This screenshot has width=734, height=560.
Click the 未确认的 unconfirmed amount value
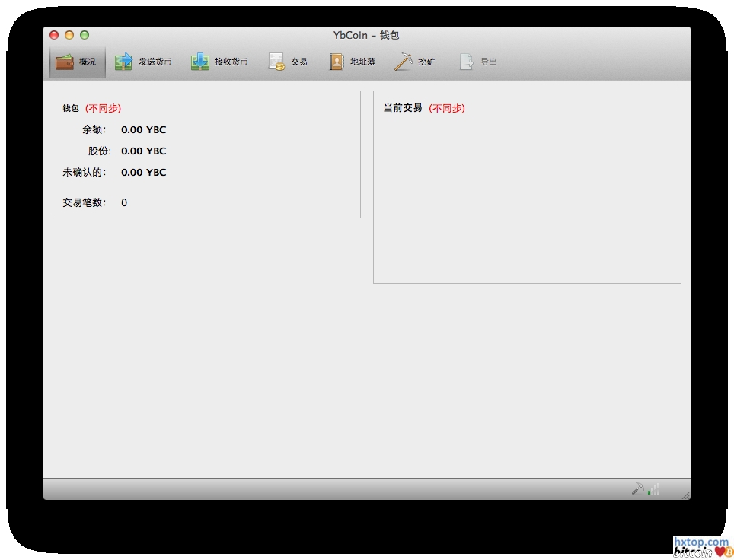click(143, 172)
